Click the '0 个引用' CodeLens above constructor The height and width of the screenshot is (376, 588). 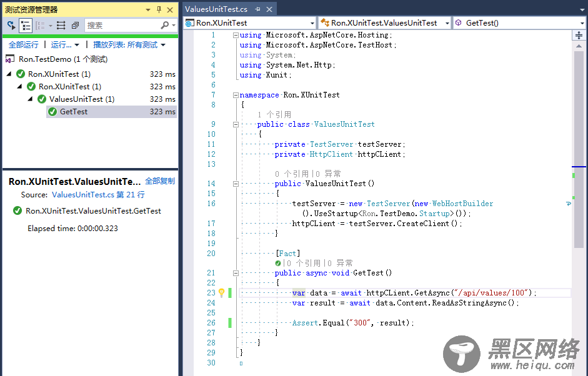[292, 174]
